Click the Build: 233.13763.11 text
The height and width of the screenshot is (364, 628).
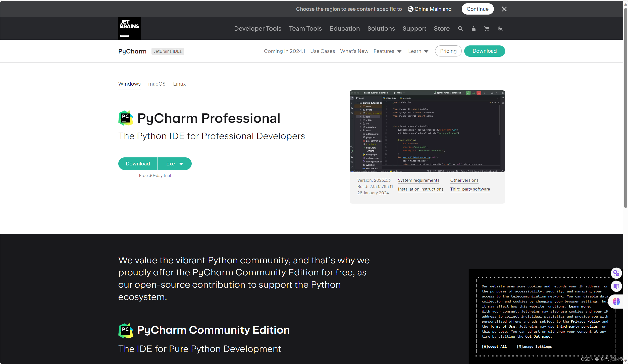375,187
